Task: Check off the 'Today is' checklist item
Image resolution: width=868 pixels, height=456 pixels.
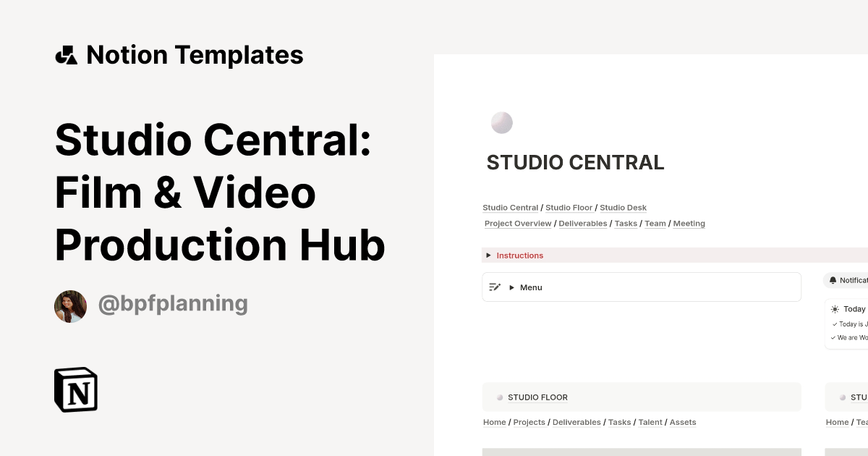Action: click(835, 324)
